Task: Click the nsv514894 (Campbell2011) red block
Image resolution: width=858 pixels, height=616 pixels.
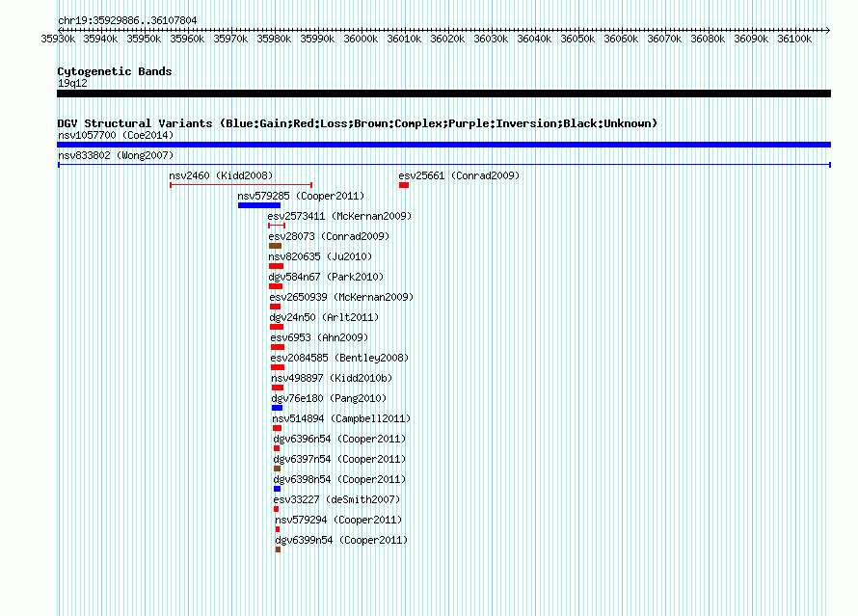Action: click(277, 428)
